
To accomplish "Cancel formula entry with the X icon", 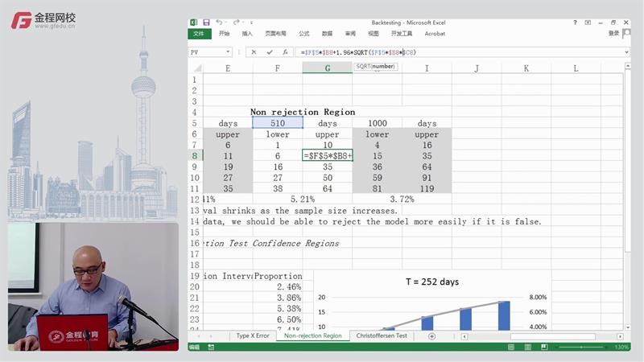I will (254, 52).
